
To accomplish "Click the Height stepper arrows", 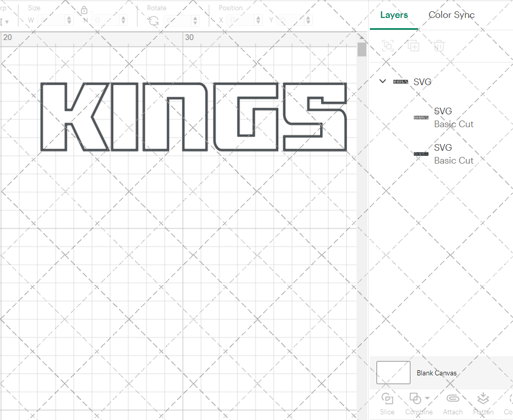I will [123, 21].
